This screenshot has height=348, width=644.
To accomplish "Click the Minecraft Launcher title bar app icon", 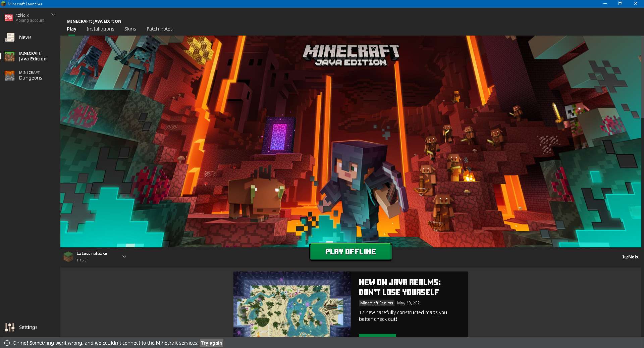I will (x=3, y=4).
